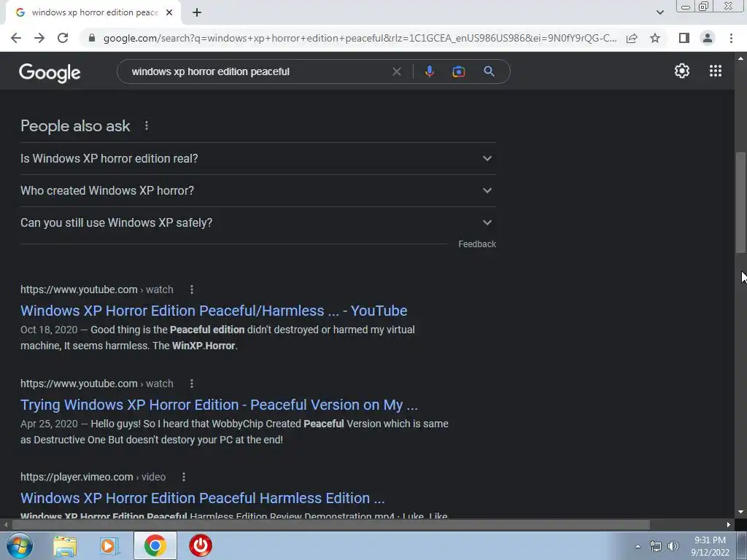This screenshot has height=560, width=747.
Task: Open options for second YouTube result
Action: click(192, 384)
